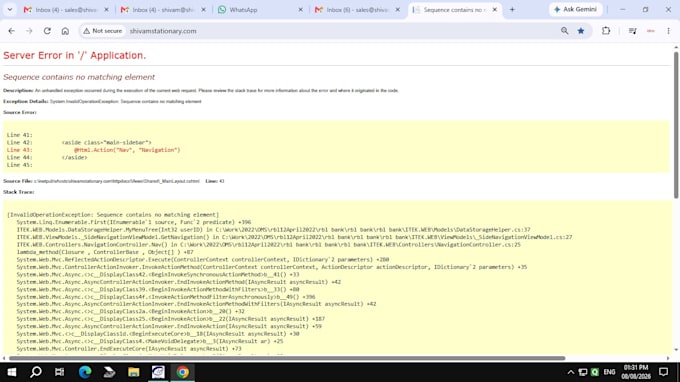
Task: Open the Extensions puzzle icon
Action: (606, 31)
